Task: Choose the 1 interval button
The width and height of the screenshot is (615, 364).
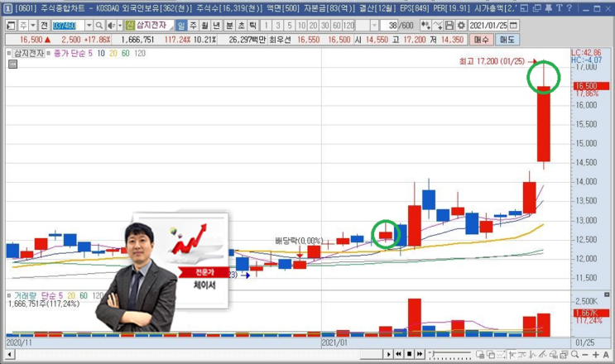Action: point(266,26)
